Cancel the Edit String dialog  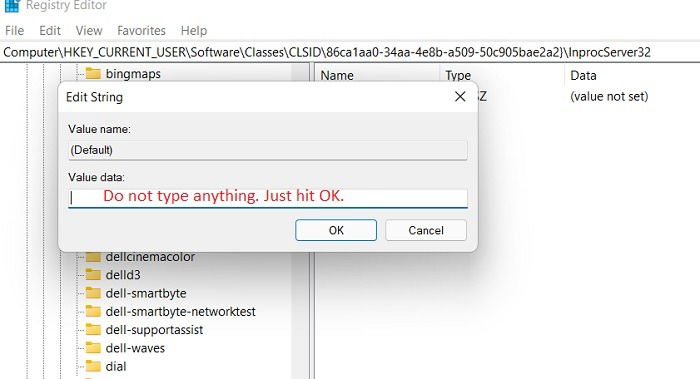(x=426, y=230)
